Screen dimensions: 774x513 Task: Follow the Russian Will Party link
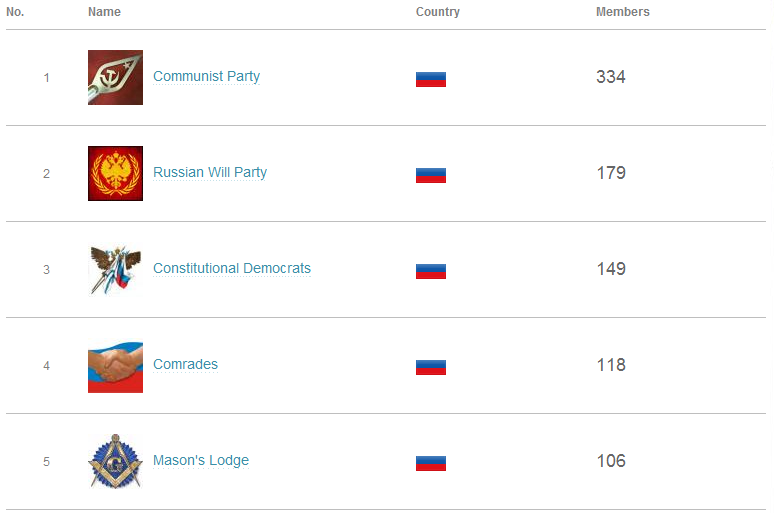click(210, 172)
